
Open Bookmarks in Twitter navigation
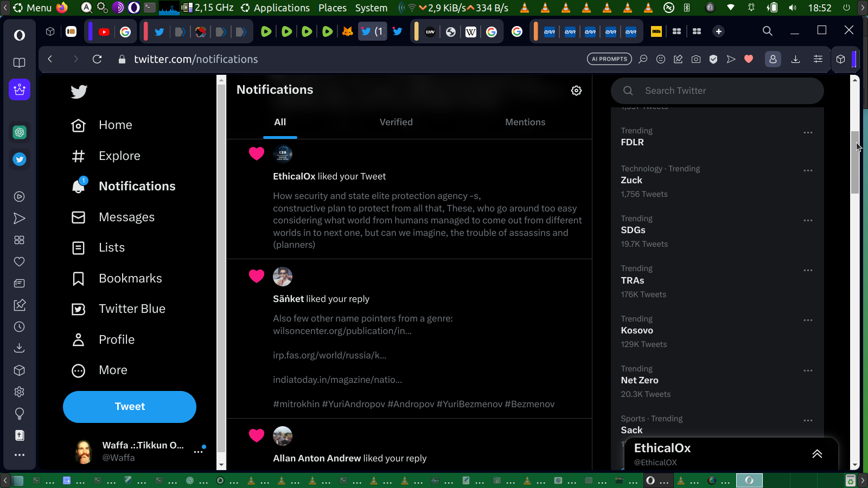click(x=117, y=279)
